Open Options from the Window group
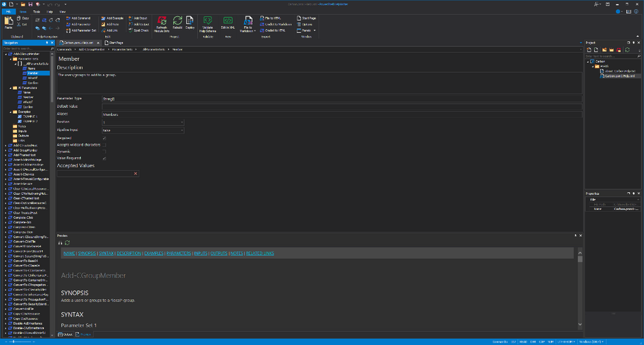Viewport: 644px width, 345px height. [x=304, y=25]
